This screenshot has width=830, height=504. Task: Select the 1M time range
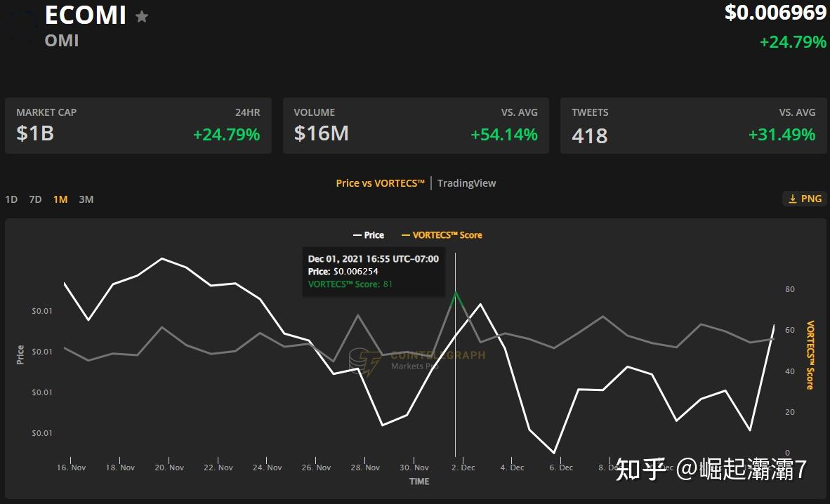coord(60,199)
